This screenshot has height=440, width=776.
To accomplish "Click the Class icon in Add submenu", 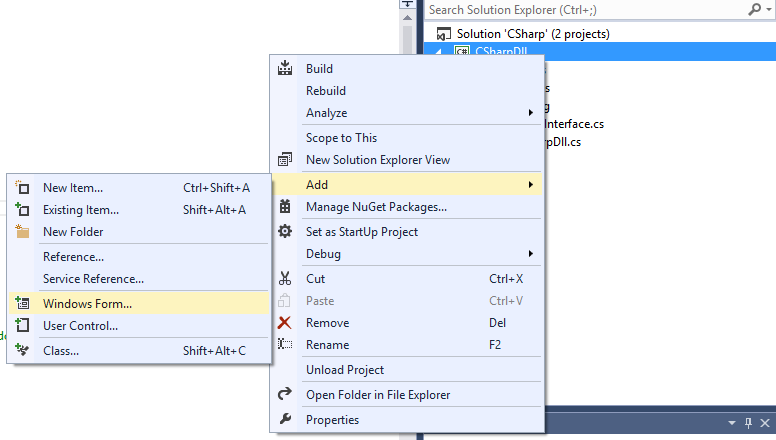I will tap(22, 351).
